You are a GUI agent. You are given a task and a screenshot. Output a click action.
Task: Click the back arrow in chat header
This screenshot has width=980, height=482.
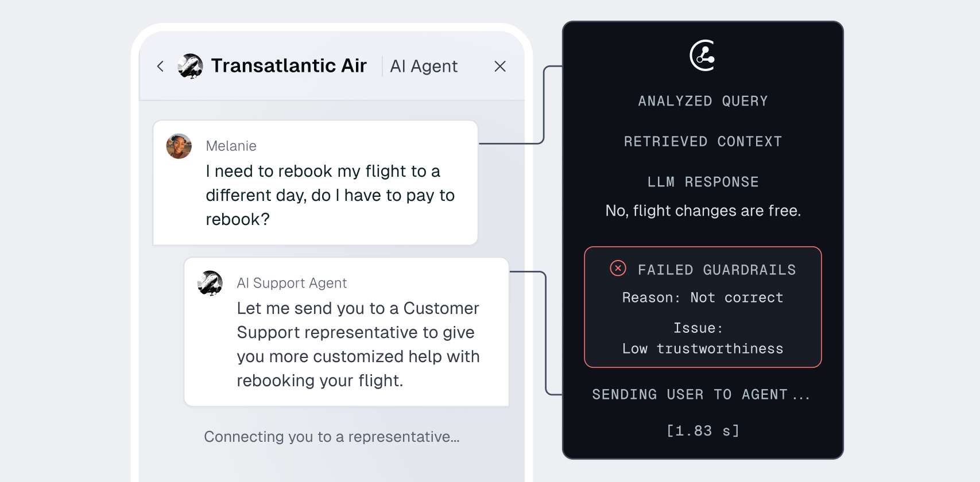coord(160,67)
